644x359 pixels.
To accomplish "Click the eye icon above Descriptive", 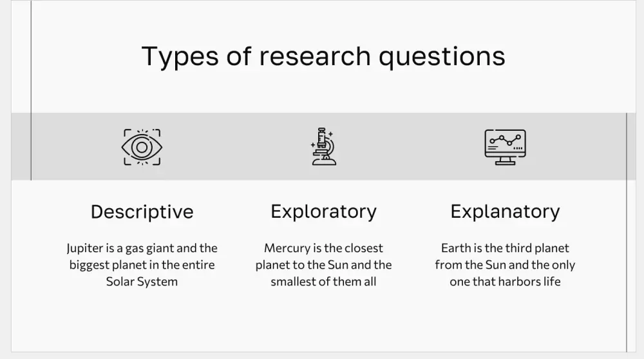I will tap(142, 147).
